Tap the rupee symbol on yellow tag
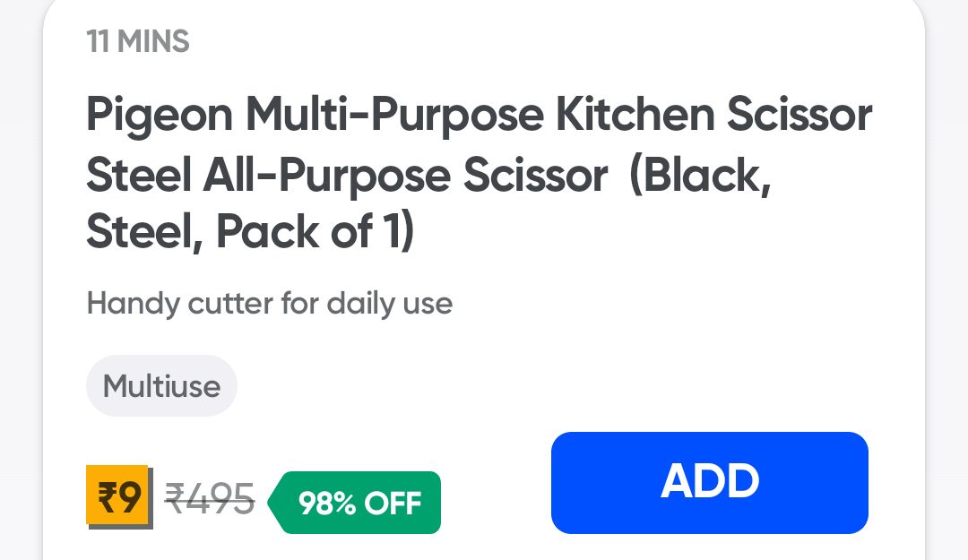The width and height of the screenshot is (968, 560). (x=107, y=495)
